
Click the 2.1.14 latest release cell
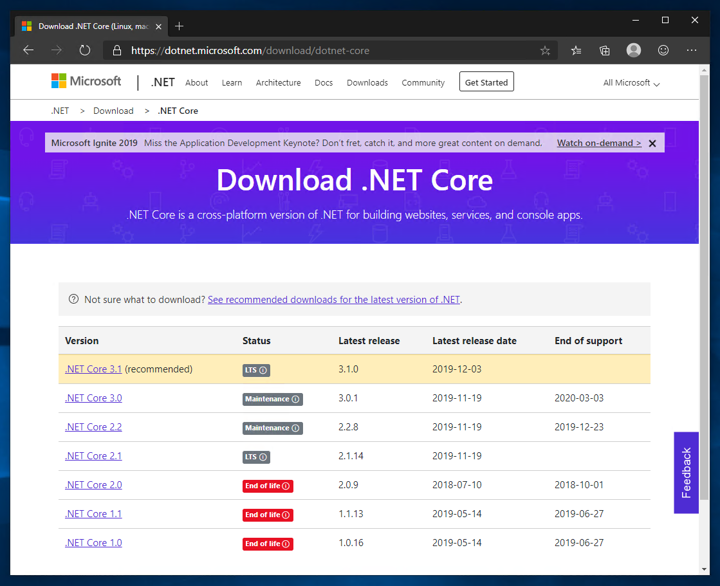[x=351, y=456]
